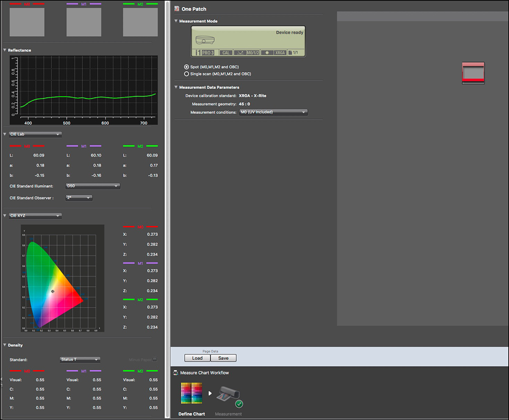The image size is (509, 420).
Task: Click the One Patch title icon
Action: (177, 9)
